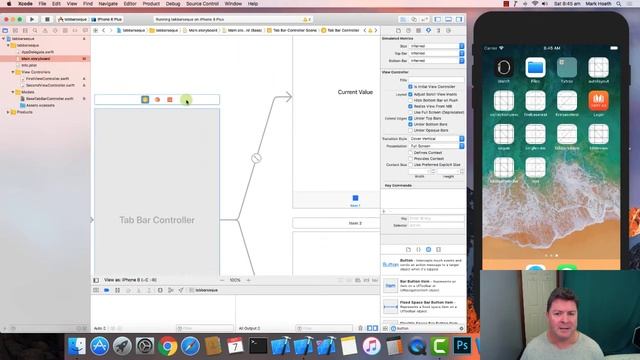Open the Size inspector tab
Image resolution: width=640 pixels, height=360 pixels.
(438, 31)
